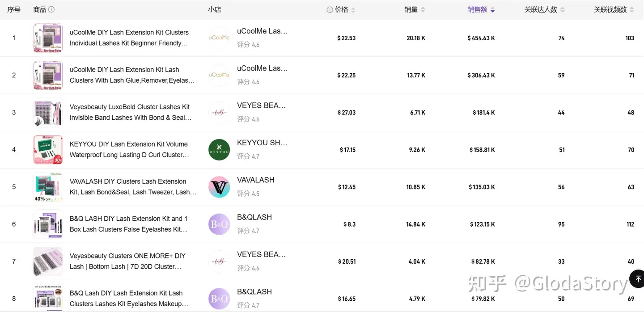Sort the table by 价格 column arrows
This screenshot has width=644, height=312.
click(x=353, y=10)
